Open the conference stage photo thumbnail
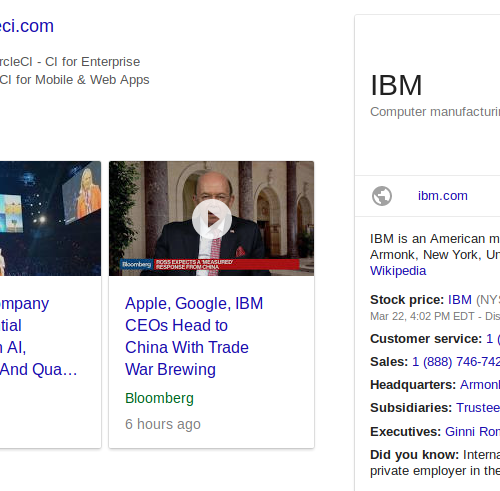 tap(50, 218)
